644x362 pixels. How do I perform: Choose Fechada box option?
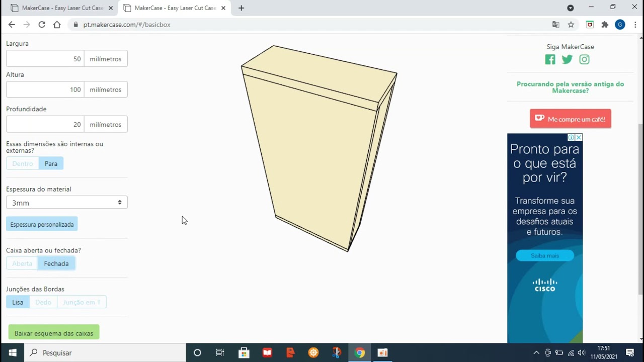point(56,263)
